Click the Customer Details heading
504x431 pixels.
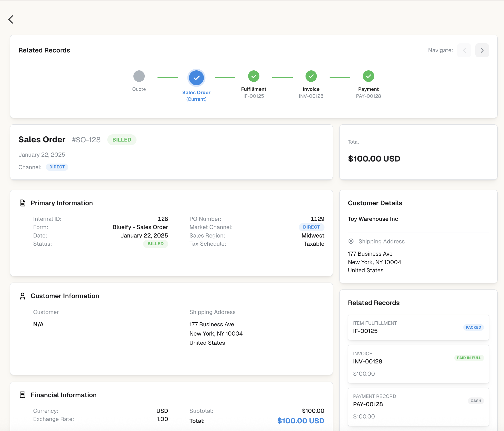pyautogui.click(x=375, y=203)
